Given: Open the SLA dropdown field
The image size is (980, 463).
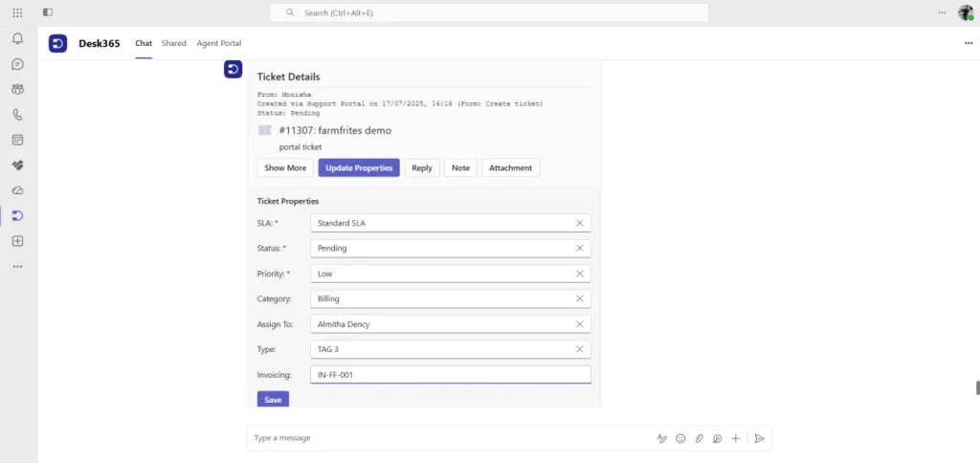Looking at the screenshot, I should (x=451, y=223).
